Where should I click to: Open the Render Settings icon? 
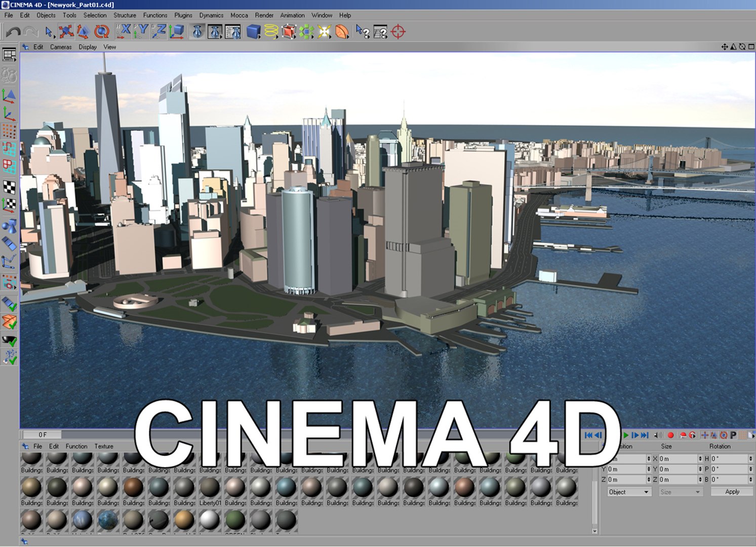[x=232, y=32]
